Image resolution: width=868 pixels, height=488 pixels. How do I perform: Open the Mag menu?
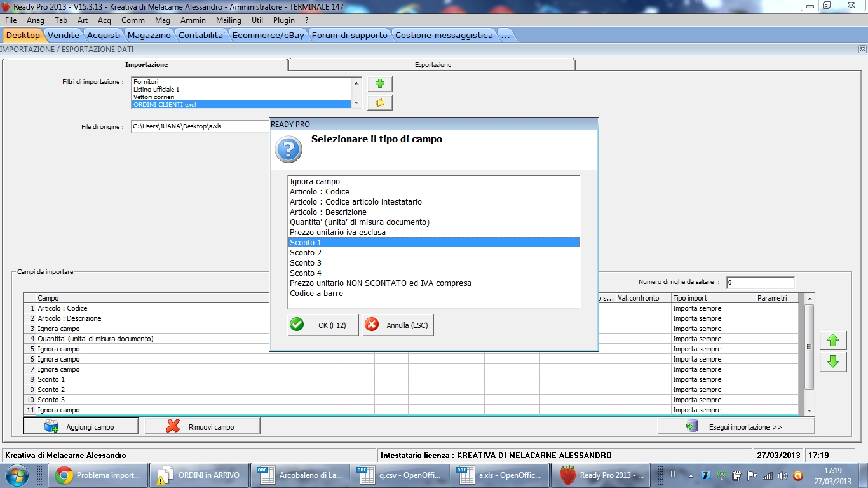coord(163,20)
